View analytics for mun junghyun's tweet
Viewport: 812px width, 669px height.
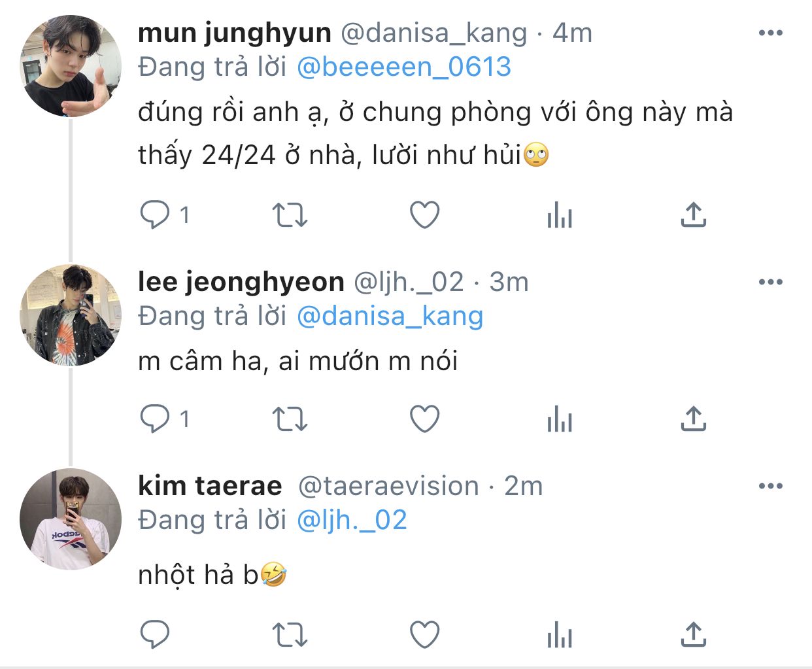[x=560, y=214]
